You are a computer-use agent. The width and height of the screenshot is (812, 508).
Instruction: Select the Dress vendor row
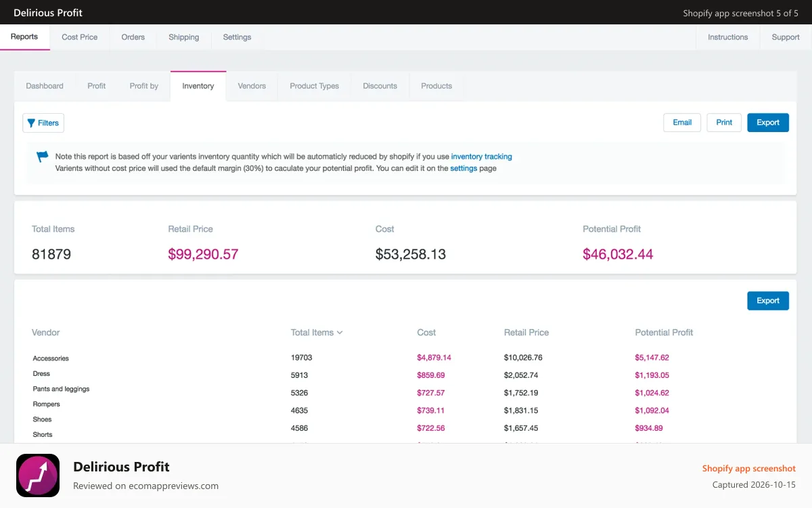41,374
